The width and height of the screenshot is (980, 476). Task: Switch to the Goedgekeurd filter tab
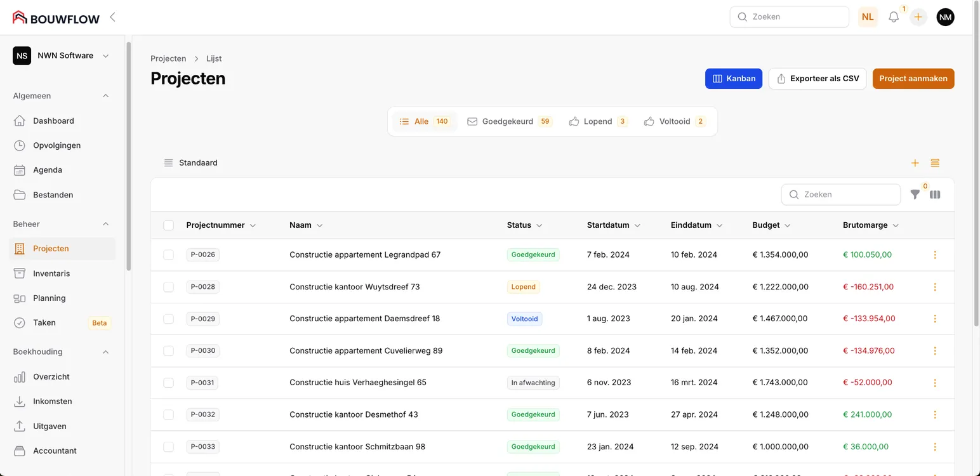[x=508, y=121]
